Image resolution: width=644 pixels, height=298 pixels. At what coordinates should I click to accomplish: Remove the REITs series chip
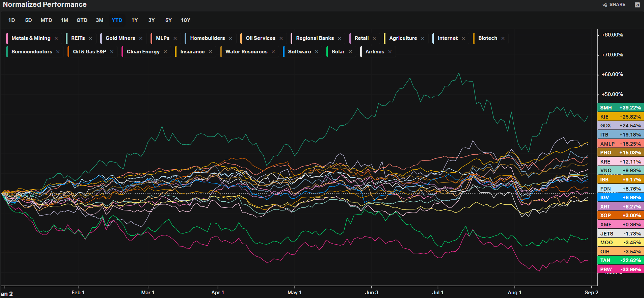90,39
